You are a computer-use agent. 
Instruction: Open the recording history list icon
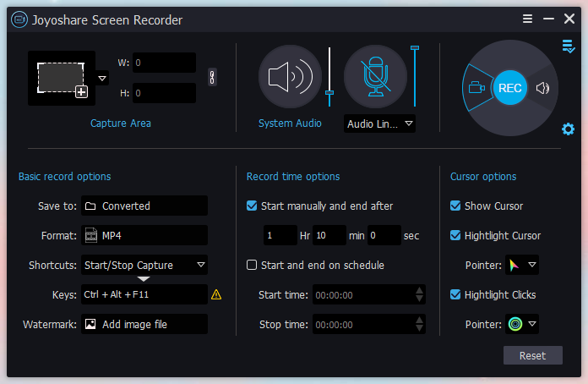point(569,47)
